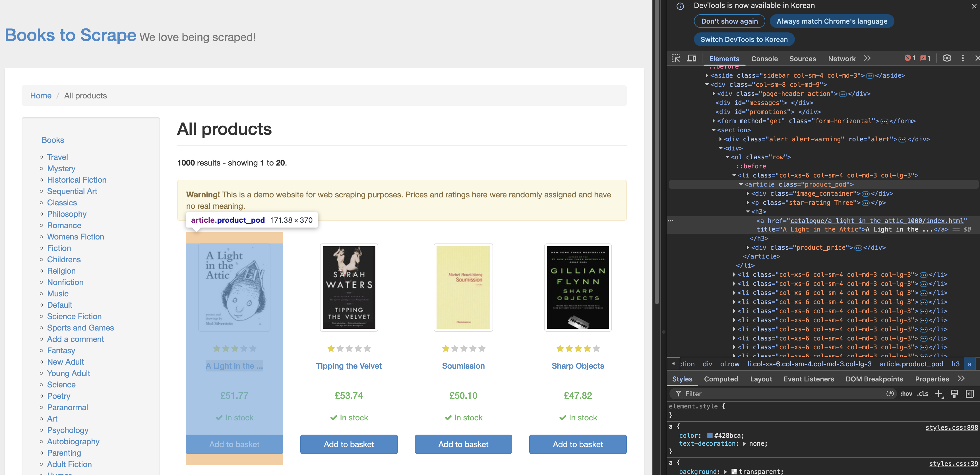The image size is (980, 475).
Task: Add Soumission to basket
Action: point(463,444)
